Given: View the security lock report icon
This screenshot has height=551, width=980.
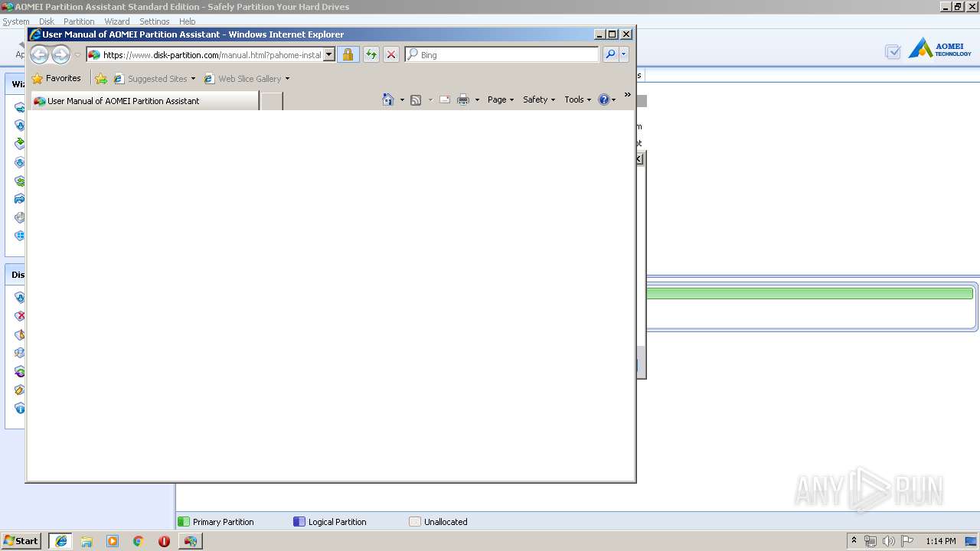Looking at the screenshot, I should (348, 55).
